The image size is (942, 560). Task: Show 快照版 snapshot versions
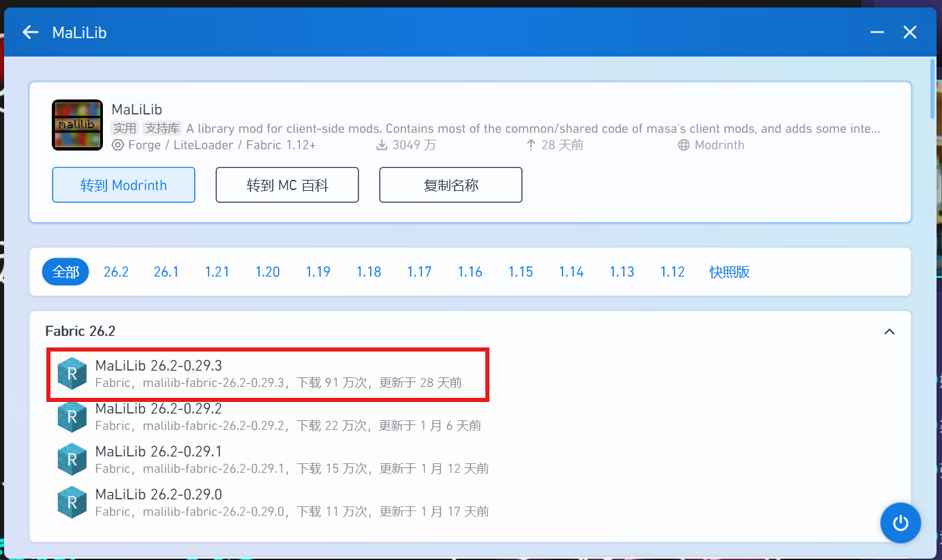pos(729,272)
